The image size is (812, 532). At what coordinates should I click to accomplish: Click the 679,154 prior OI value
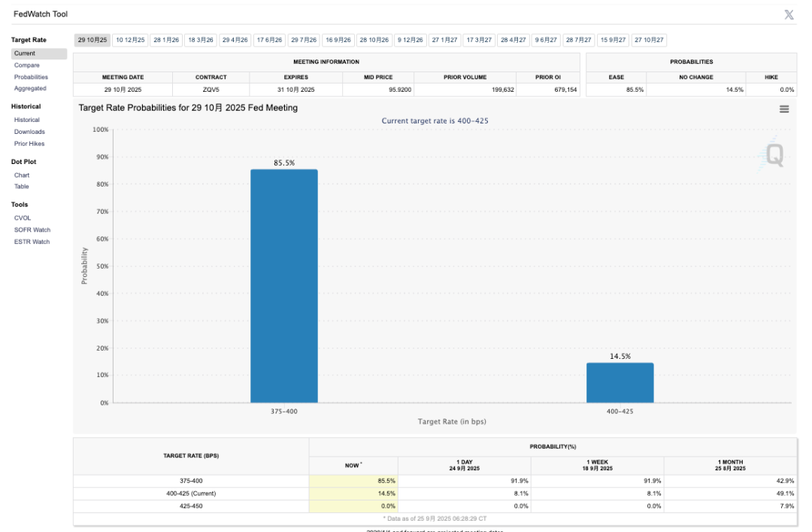[x=565, y=90]
